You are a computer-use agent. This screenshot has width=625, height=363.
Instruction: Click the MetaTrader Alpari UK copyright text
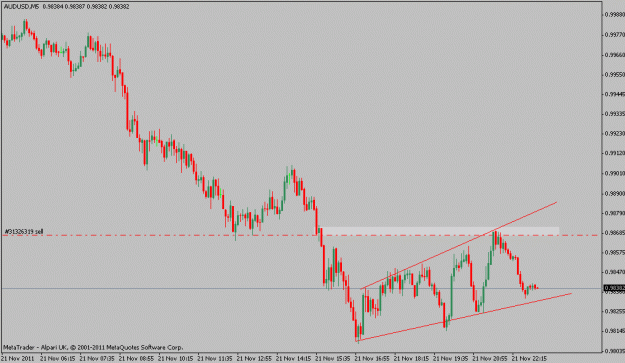tap(93, 347)
